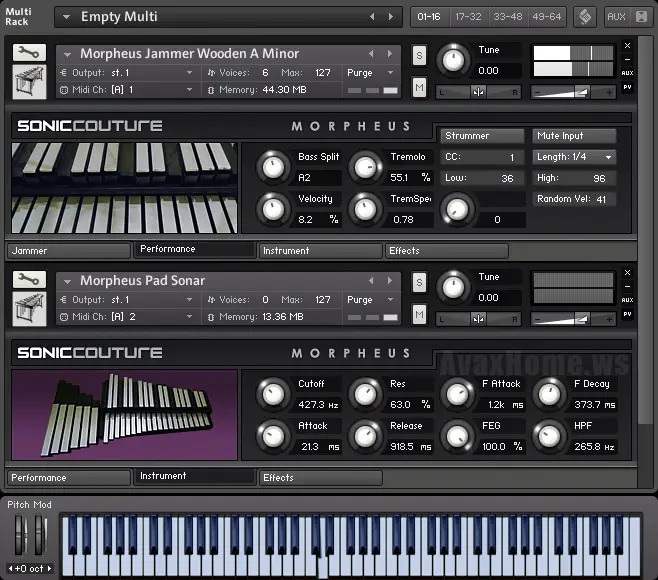658x580 pixels.
Task: Open Performance tab in Jammer Wooden
Action: [x=194, y=249]
